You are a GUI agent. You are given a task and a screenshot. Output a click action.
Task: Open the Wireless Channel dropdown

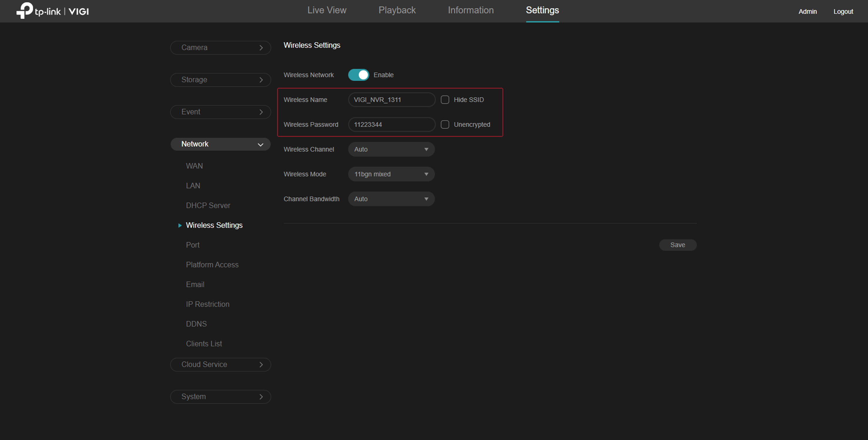pos(391,149)
